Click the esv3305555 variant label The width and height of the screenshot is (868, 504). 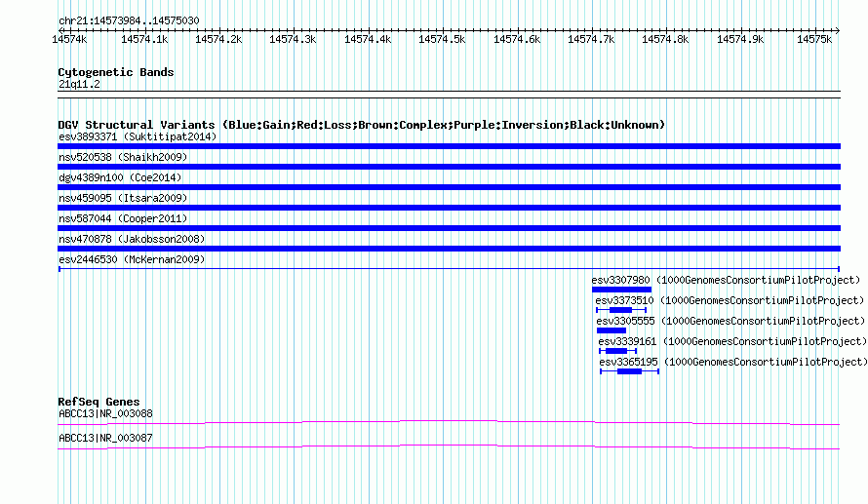click(x=730, y=321)
